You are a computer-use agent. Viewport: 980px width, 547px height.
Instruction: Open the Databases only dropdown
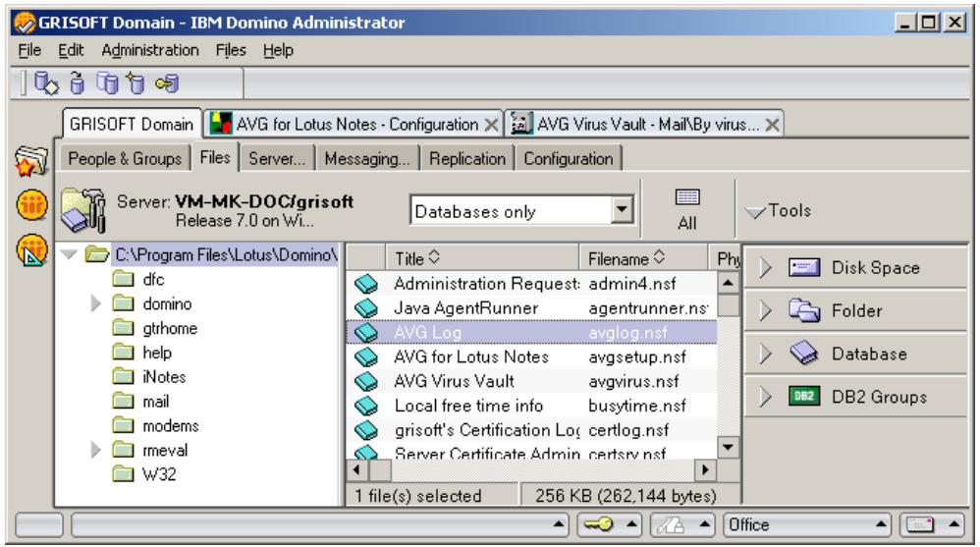pyautogui.click(x=622, y=210)
